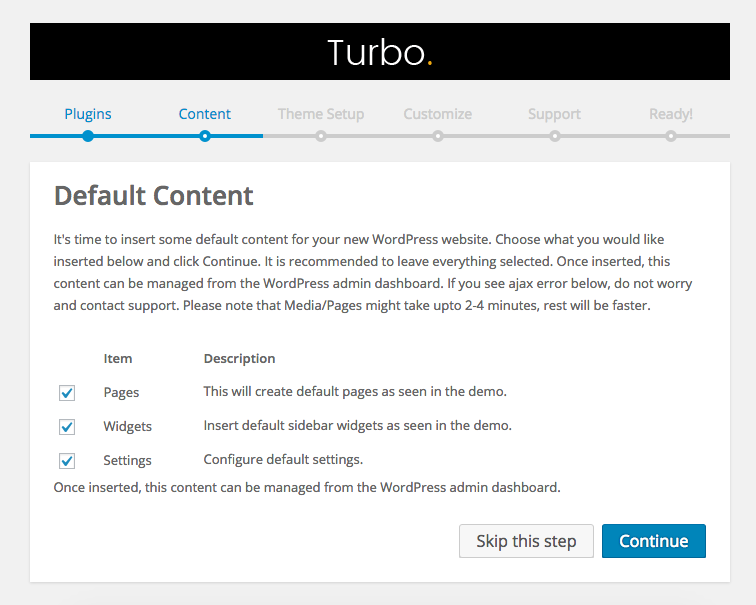This screenshot has width=756, height=605.
Task: Click the Settings item label
Action: tap(127, 460)
